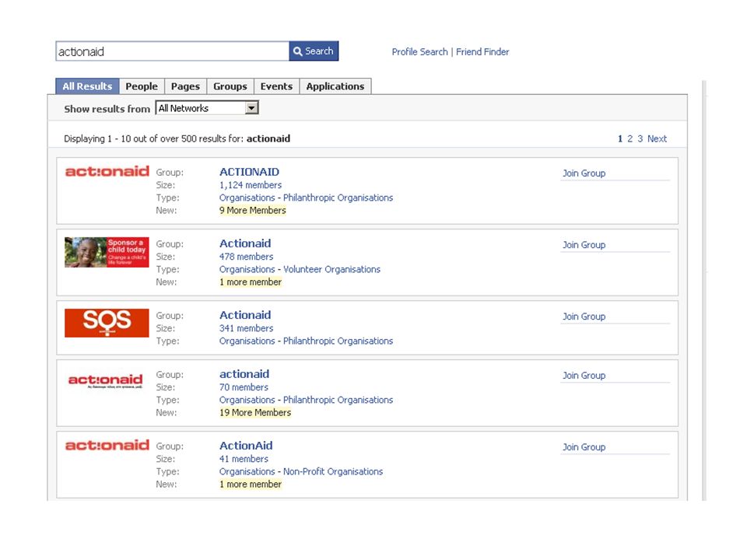Click type link of the 341 members group

(x=306, y=341)
